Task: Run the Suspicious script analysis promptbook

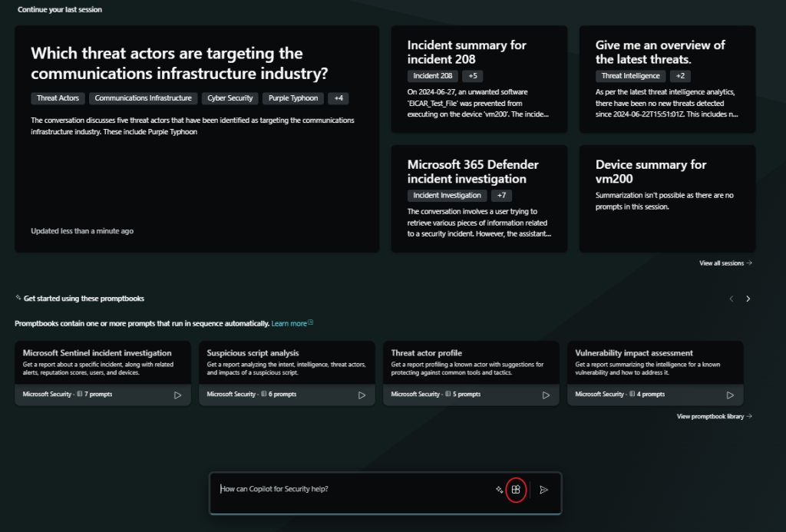Action: (x=362, y=395)
